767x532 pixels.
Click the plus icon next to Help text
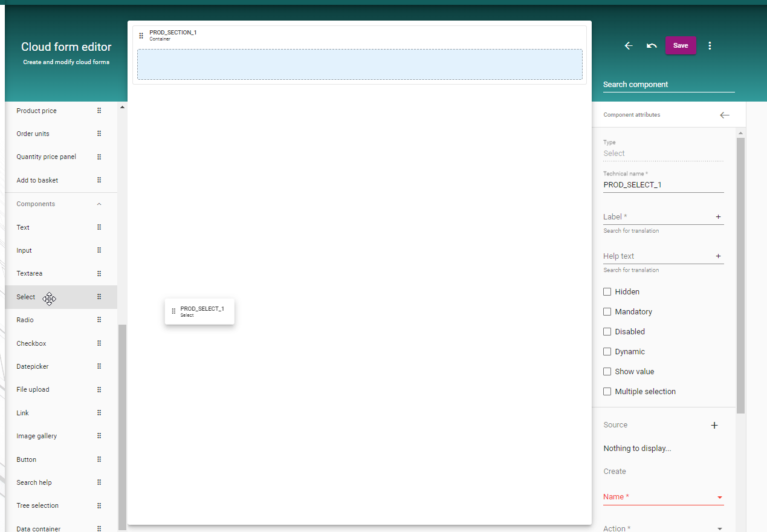[x=718, y=256]
